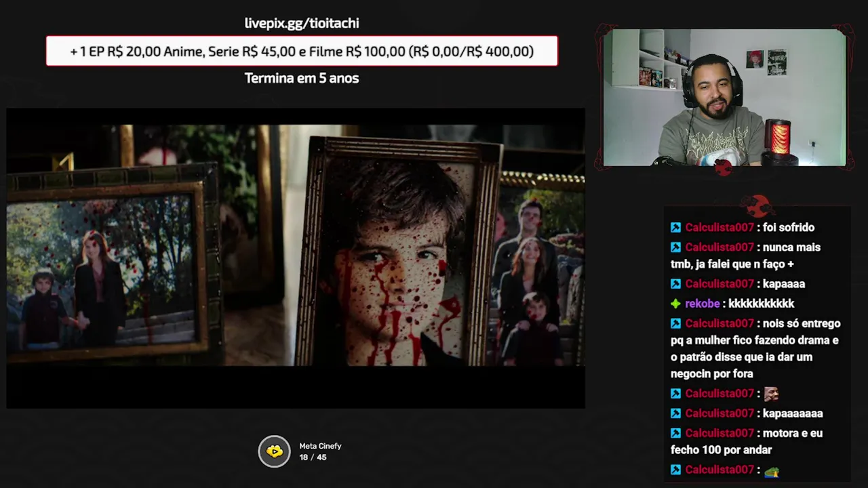Click the 'negocin por fora' chat text
The height and width of the screenshot is (488, 868).
[712, 373]
